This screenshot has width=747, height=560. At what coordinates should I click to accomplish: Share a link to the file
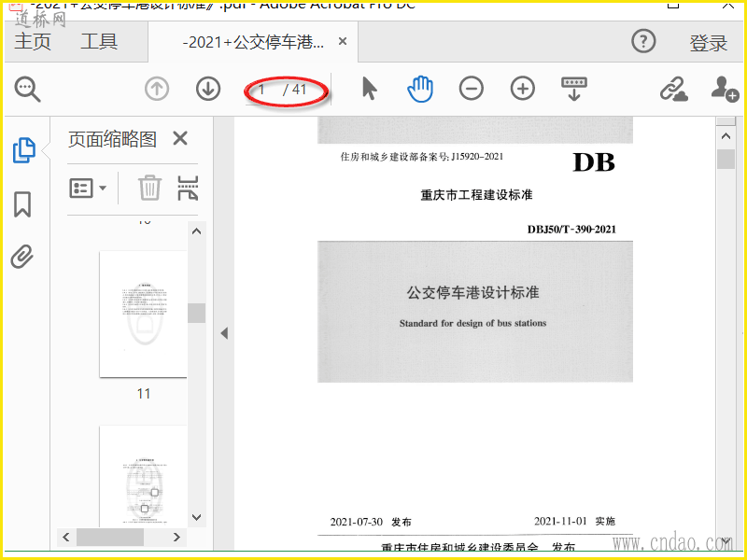click(x=673, y=89)
